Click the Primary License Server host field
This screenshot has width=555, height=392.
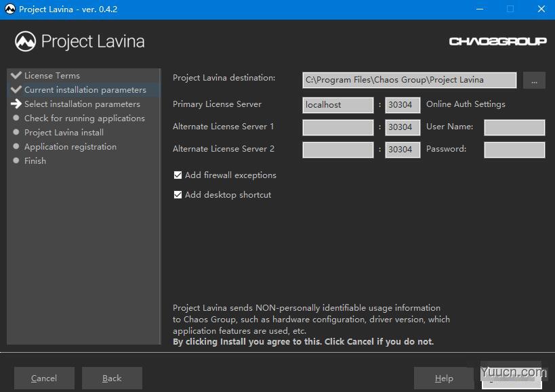click(x=338, y=105)
